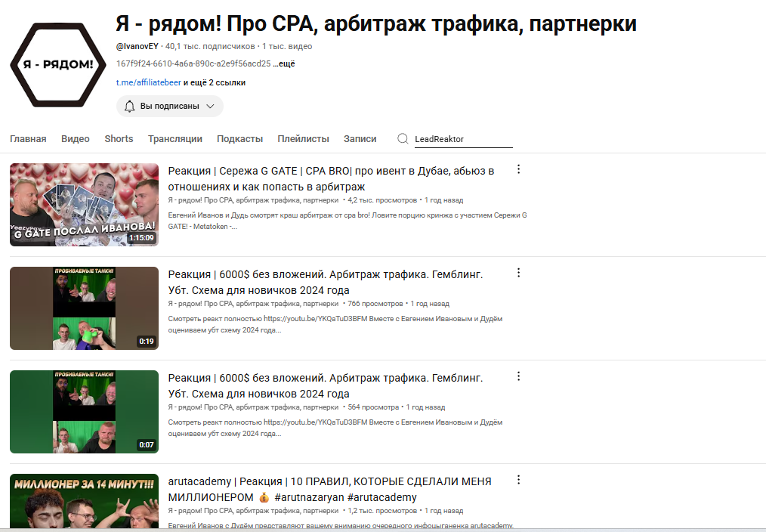This screenshot has width=766, height=532.
Task: Click description of the 564 просмотра video
Action: click(x=335, y=428)
